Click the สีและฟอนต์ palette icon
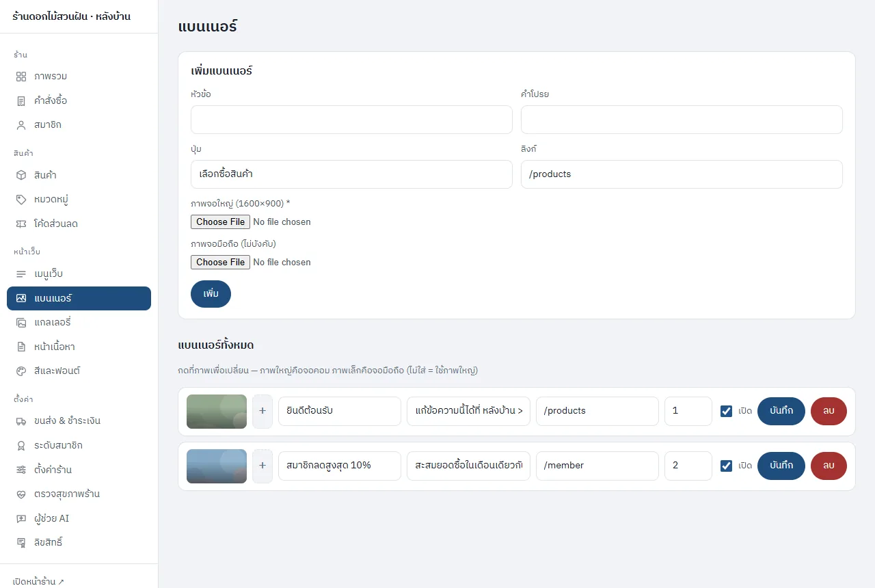Screen dimensions: 875x588 (x=21, y=371)
